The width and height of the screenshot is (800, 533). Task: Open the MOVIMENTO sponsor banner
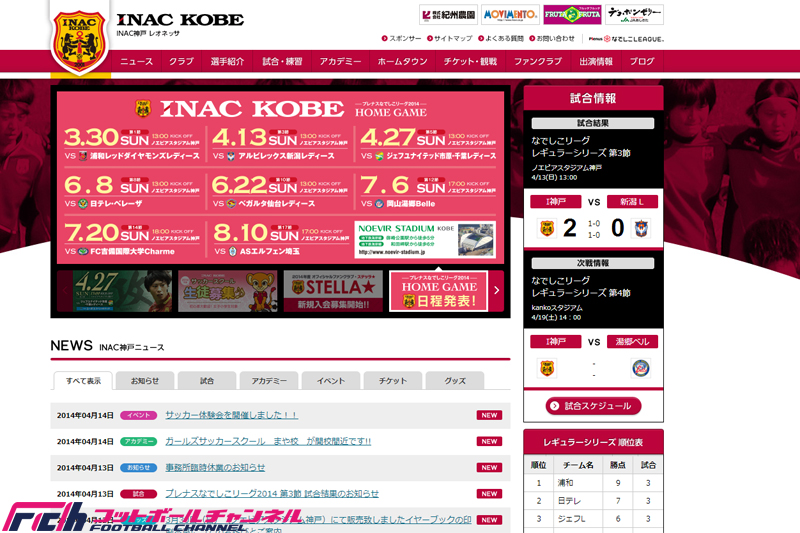tap(510, 14)
